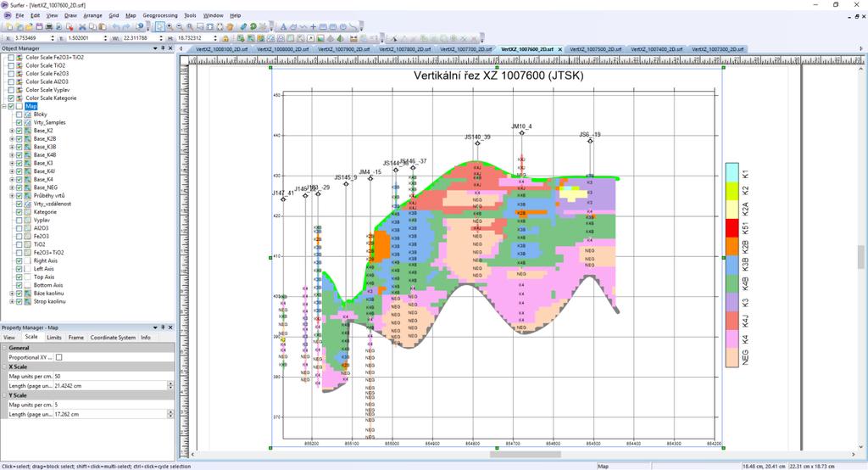Click the New document icon
Viewport: 868px width, 470px height.
[x=8, y=26]
